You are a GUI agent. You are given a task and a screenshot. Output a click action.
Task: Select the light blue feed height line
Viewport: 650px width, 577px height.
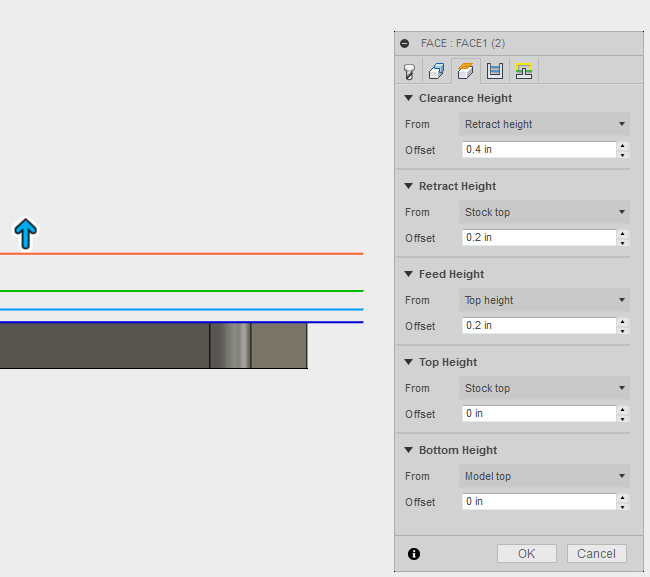[182, 309]
